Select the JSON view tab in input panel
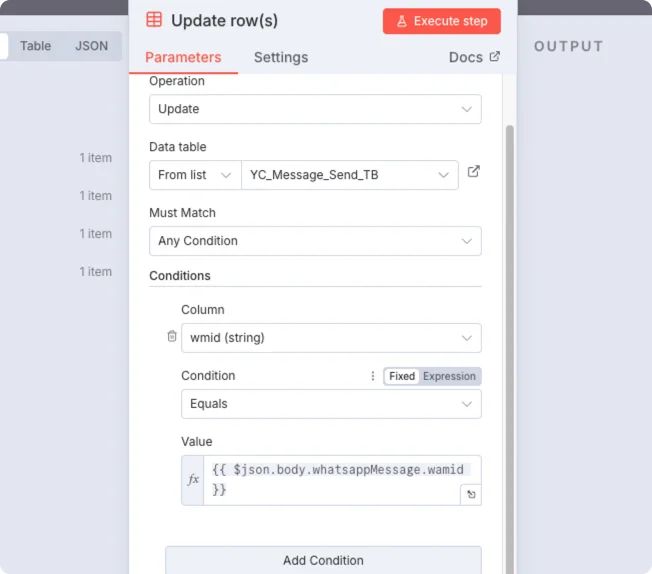The height and width of the screenshot is (574, 652). 91,46
